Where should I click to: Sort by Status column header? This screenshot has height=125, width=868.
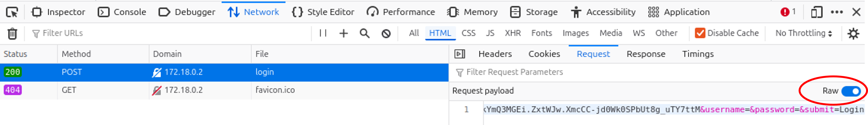[x=16, y=54]
